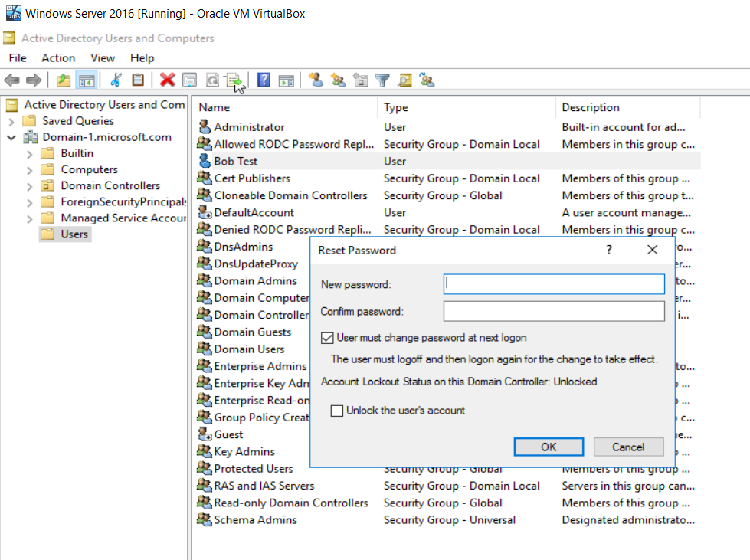
Task: Click the Refresh toolbar icon
Action: (212, 80)
